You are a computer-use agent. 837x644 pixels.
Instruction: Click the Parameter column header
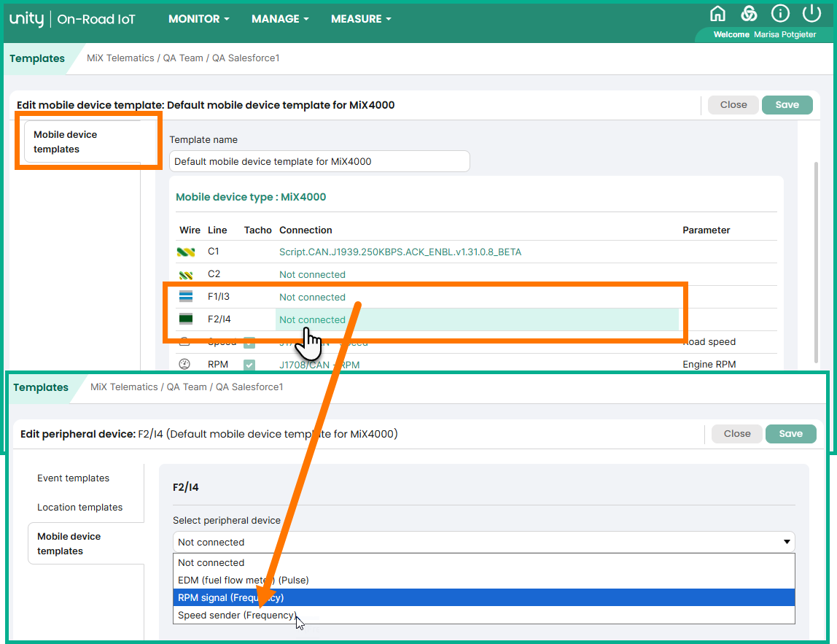pyautogui.click(x=706, y=230)
